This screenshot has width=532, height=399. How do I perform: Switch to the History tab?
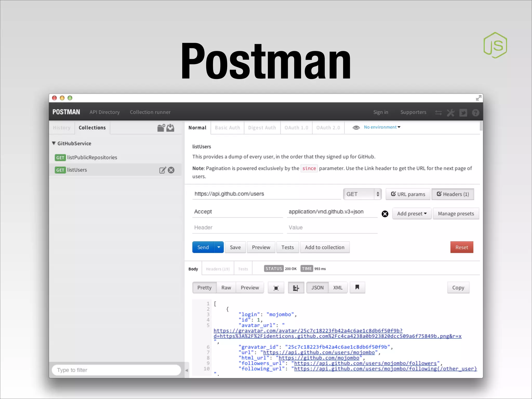pos(62,128)
